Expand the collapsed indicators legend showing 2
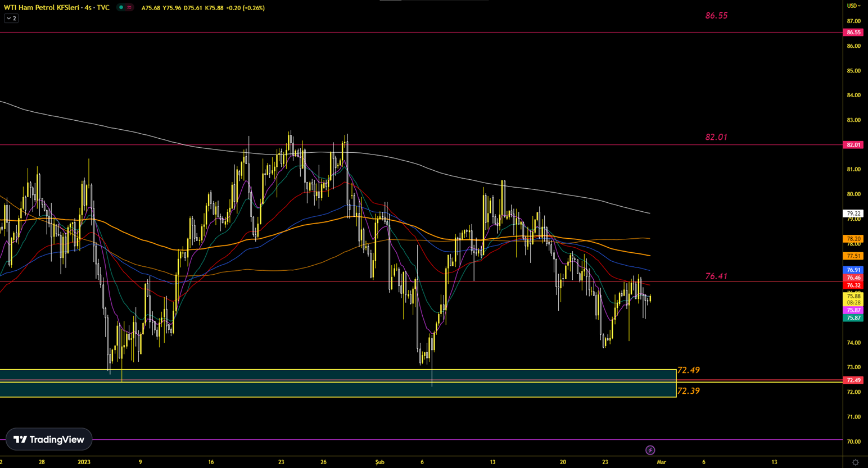Viewport: 868px width, 468px height. click(11, 19)
